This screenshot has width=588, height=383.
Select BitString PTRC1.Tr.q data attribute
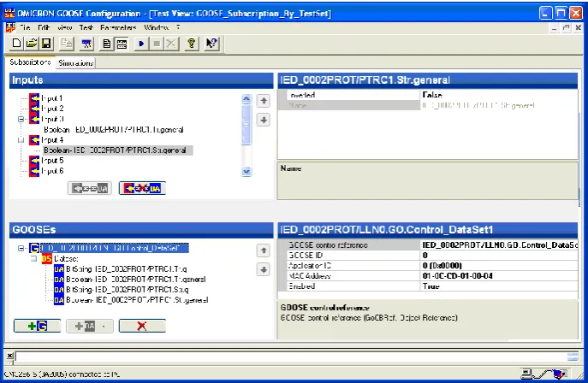point(127,269)
